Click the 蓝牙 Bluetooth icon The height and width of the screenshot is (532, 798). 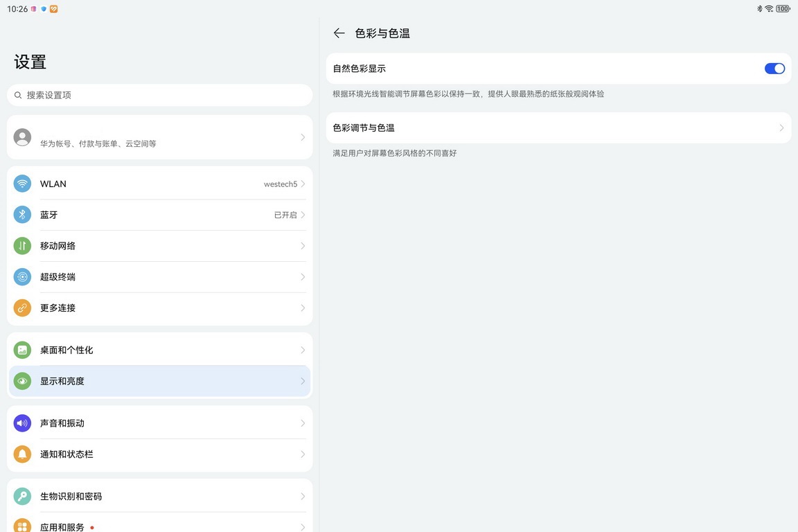click(x=22, y=215)
